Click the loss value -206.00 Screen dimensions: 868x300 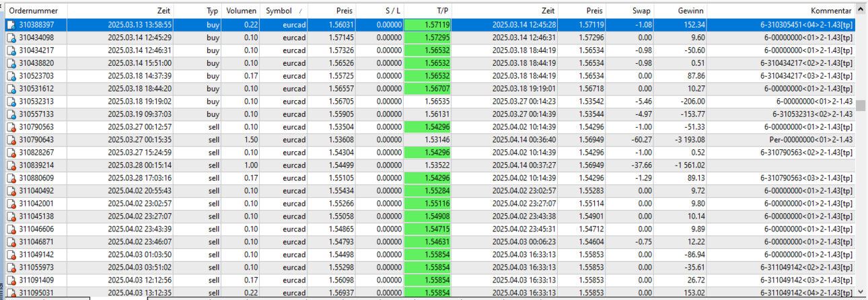(x=692, y=101)
